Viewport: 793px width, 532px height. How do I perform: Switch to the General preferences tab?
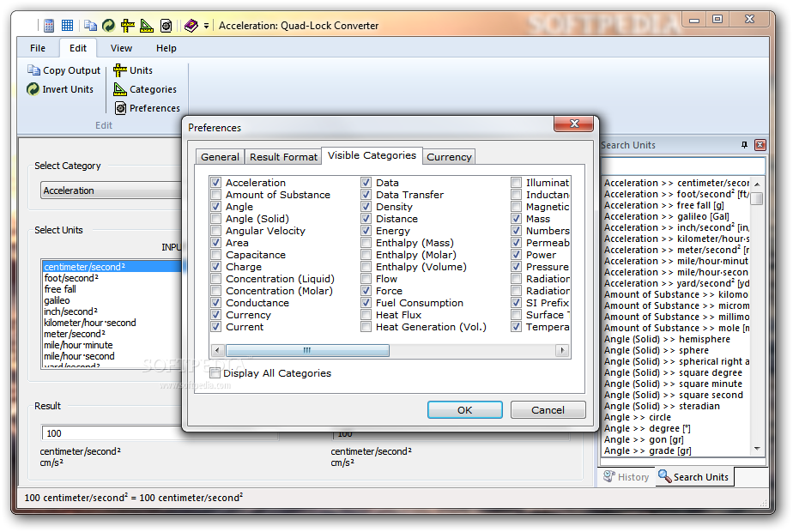[x=220, y=157]
